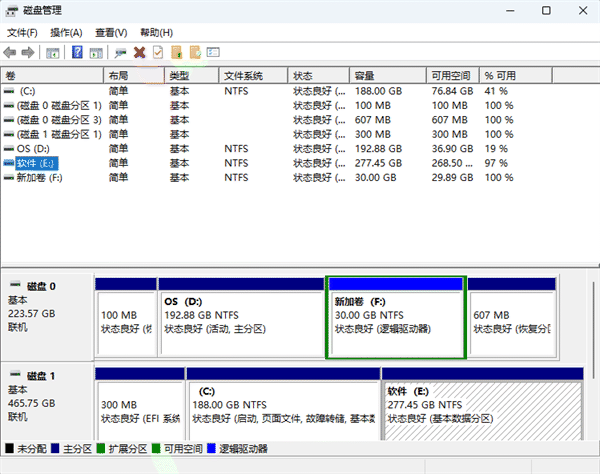
Task: Click the forward arrow toolbar icon
Action: pos(28,52)
